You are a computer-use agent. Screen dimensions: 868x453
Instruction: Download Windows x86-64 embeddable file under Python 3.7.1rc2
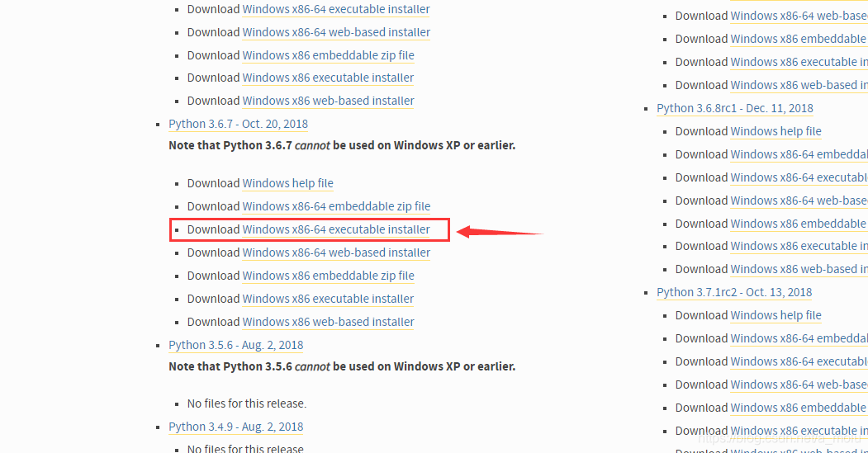tap(799, 339)
